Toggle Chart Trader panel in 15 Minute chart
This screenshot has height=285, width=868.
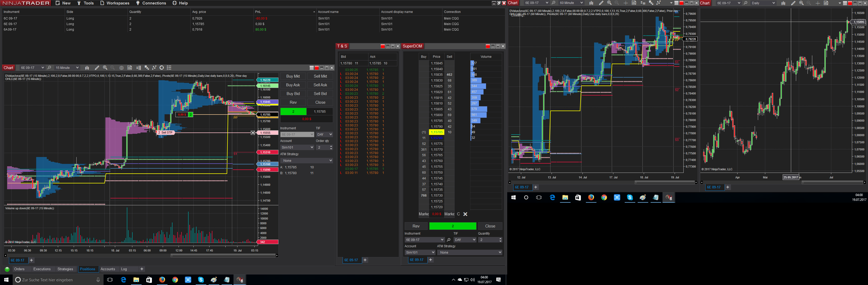coord(138,68)
